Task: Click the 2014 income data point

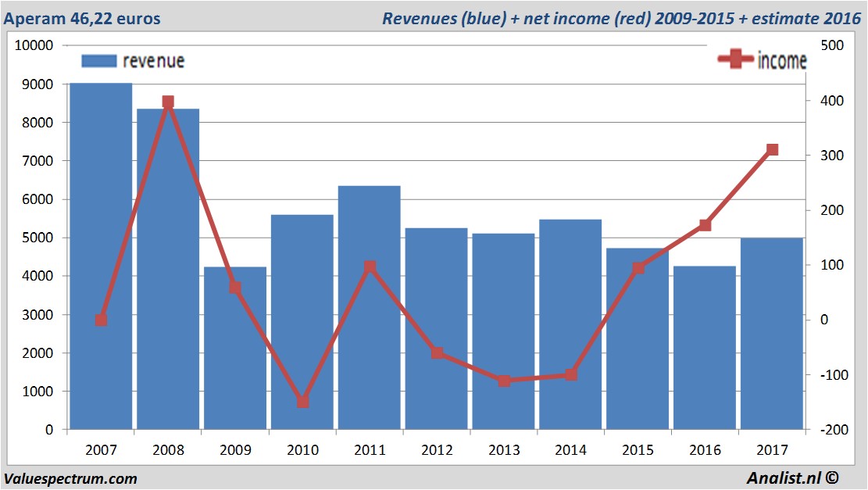Action: click(571, 375)
